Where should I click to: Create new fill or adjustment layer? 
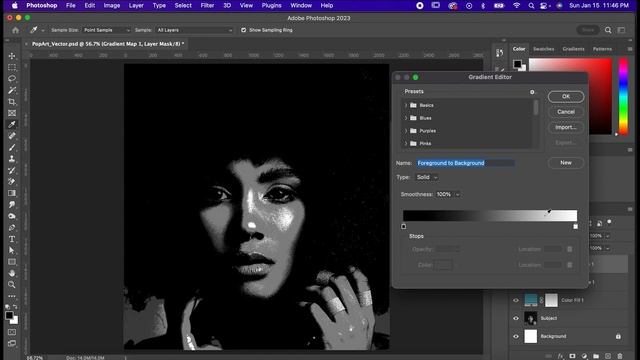584,356
